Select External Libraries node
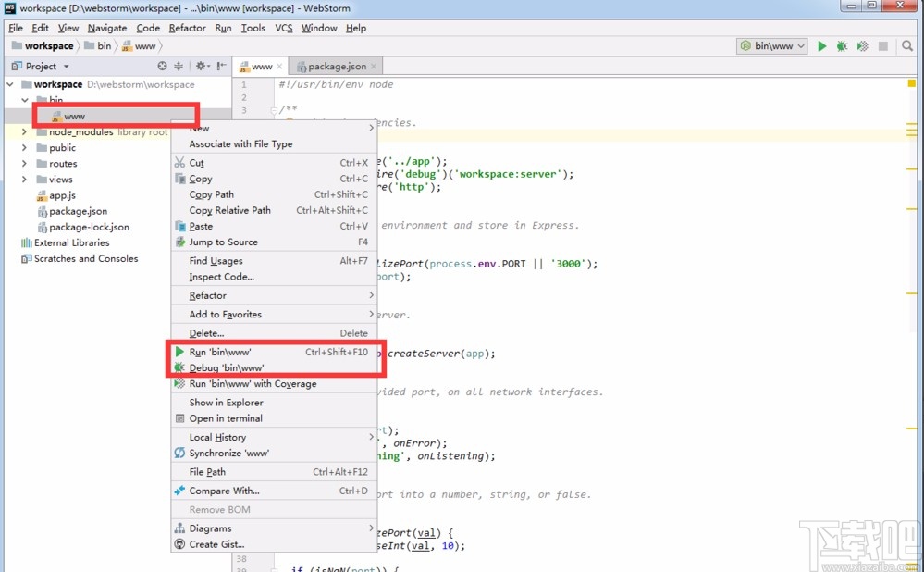This screenshot has width=924, height=572. click(x=66, y=242)
